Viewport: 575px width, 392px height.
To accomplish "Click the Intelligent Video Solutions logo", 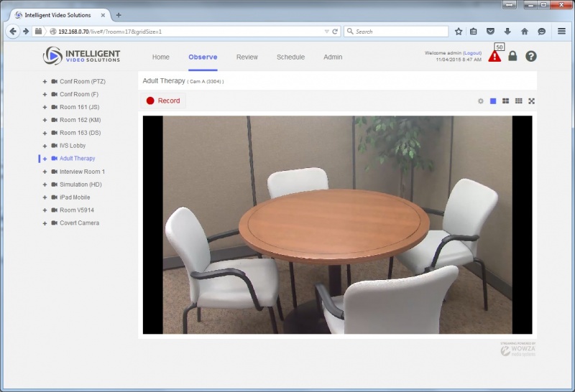I will 81,56.
